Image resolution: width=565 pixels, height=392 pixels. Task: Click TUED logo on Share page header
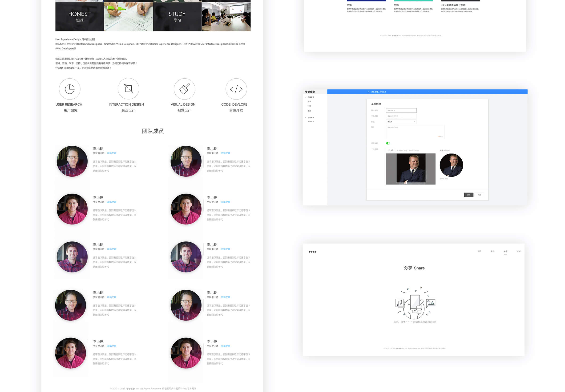(x=312, y=252)
